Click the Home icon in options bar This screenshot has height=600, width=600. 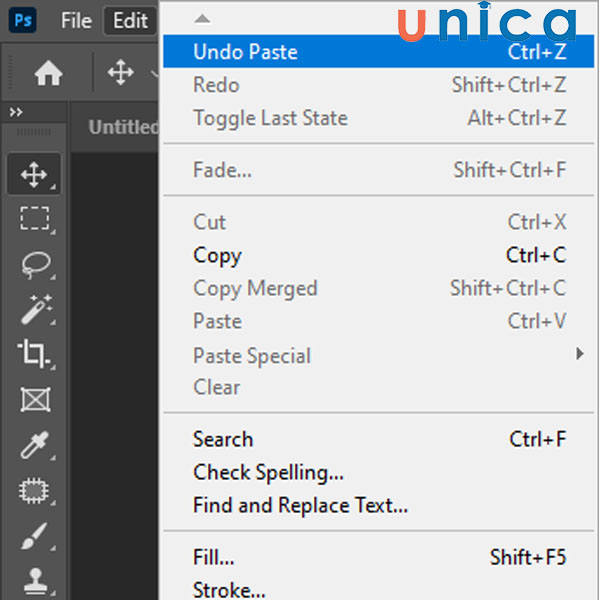(x=48, y=72)
